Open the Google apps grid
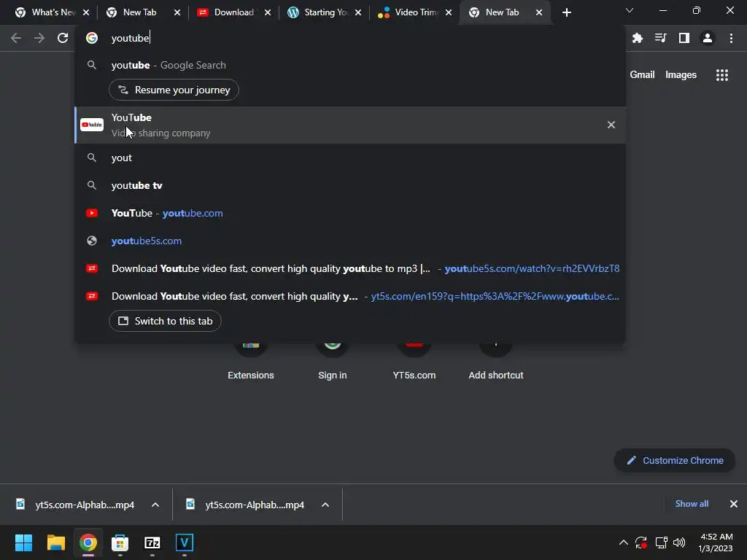Viewport: 747px width, 560px height. point(721,75)
